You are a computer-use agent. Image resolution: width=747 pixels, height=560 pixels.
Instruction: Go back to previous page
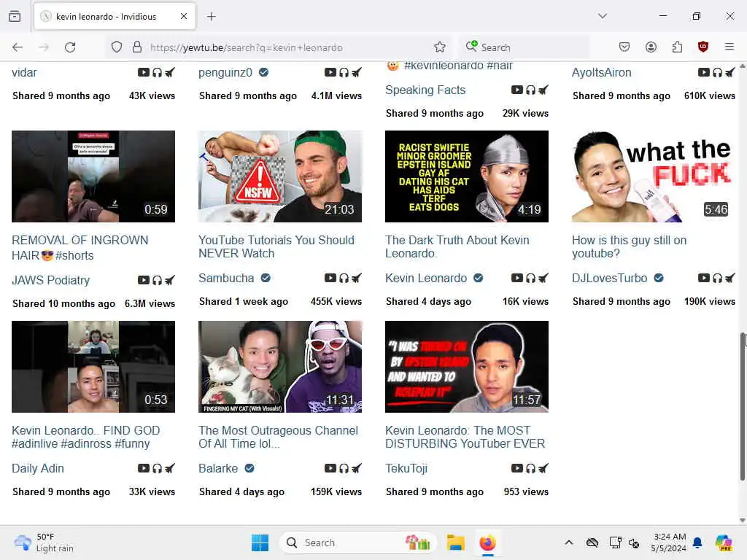[x=18, y=47]
